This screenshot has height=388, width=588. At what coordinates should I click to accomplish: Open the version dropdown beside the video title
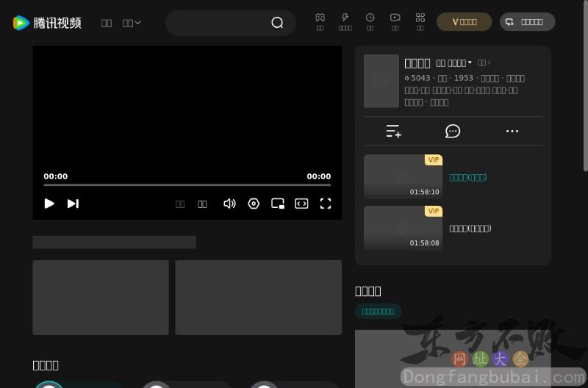tap(453, 63)
